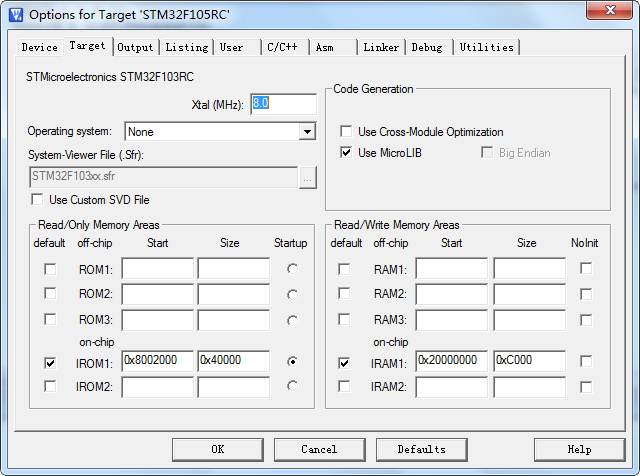640x476 pixels.
Task: Check the IROM2 default checkbox
Action: (50, 386)
